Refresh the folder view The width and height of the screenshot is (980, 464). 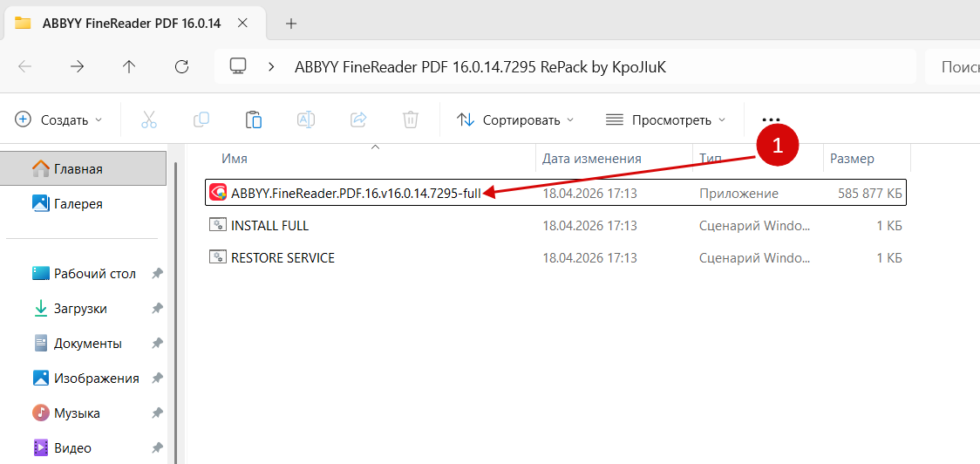pyautogui.click(x=181, y=67)
